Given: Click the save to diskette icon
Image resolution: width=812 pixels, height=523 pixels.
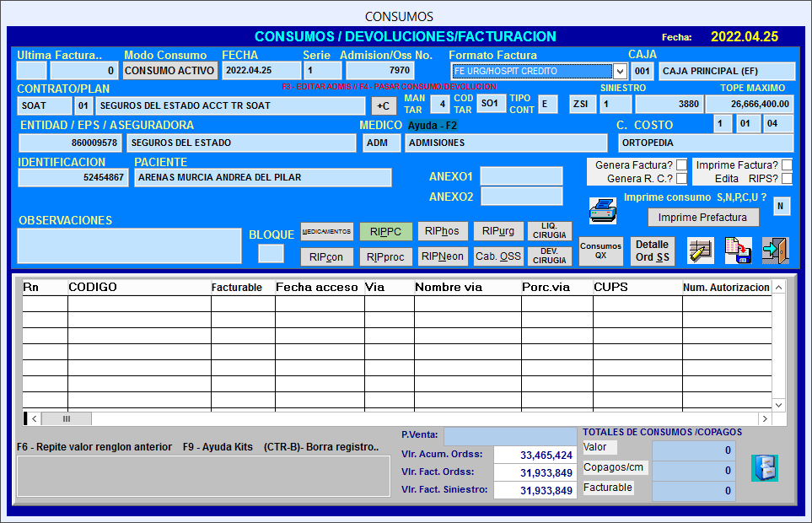Looking at the screenshot, I should pos(739,251).
